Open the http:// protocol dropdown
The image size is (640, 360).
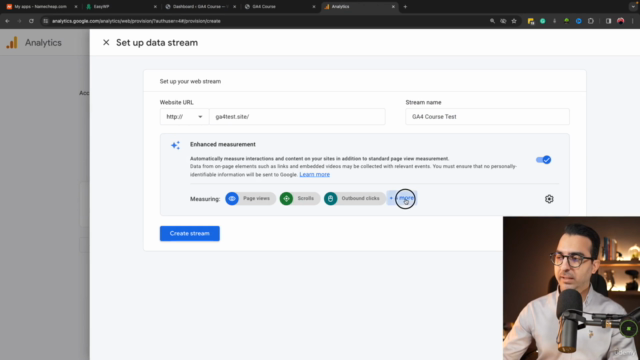(x=184, y=117)
